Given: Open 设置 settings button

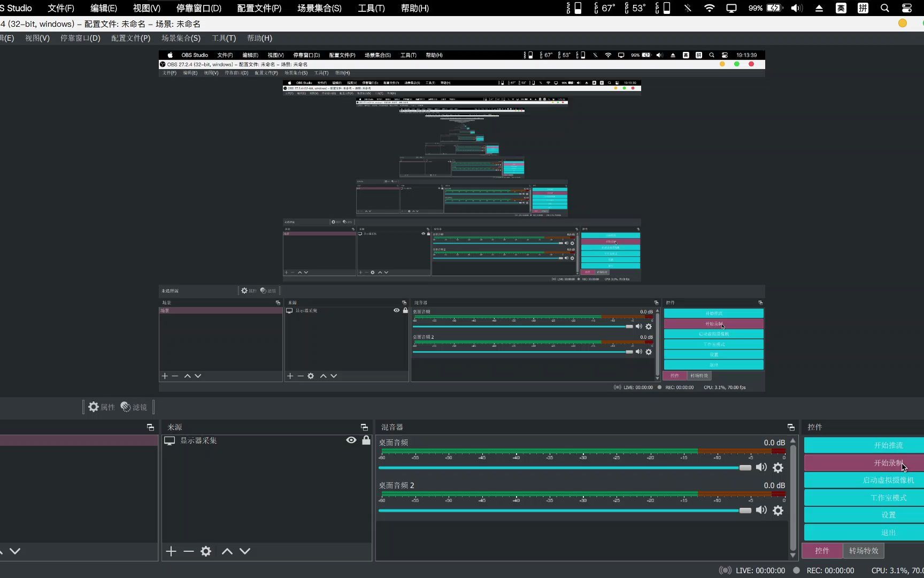Looking at the screenshot, I should coord(864,515).
